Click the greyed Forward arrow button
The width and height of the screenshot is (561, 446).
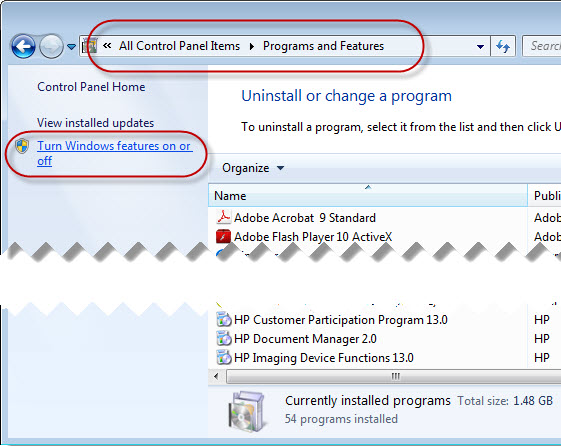51,46
